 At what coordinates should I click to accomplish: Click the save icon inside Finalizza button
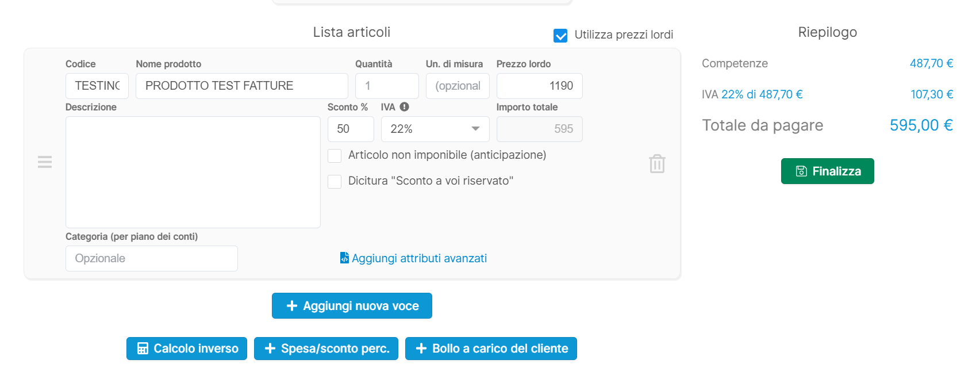click(x=801, y=171)
